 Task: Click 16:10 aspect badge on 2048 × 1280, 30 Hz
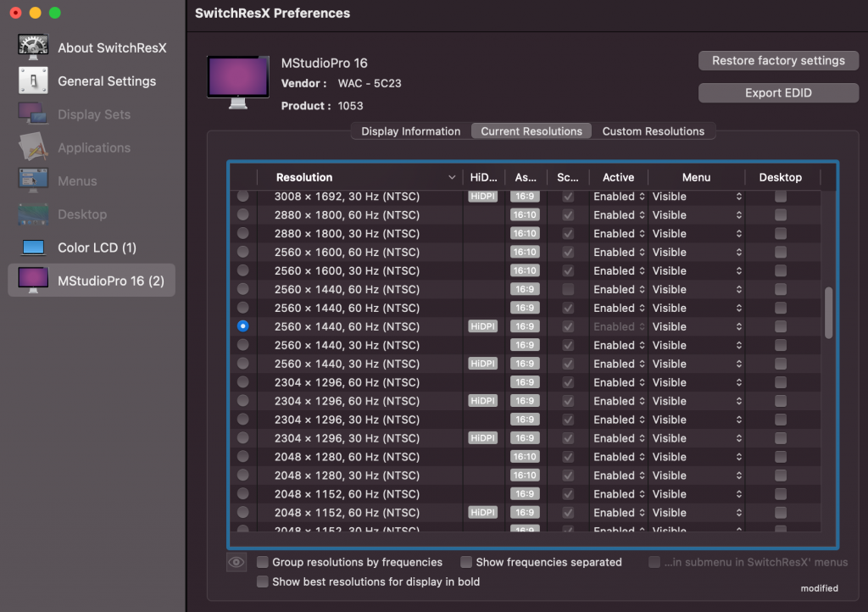(525, 476)
